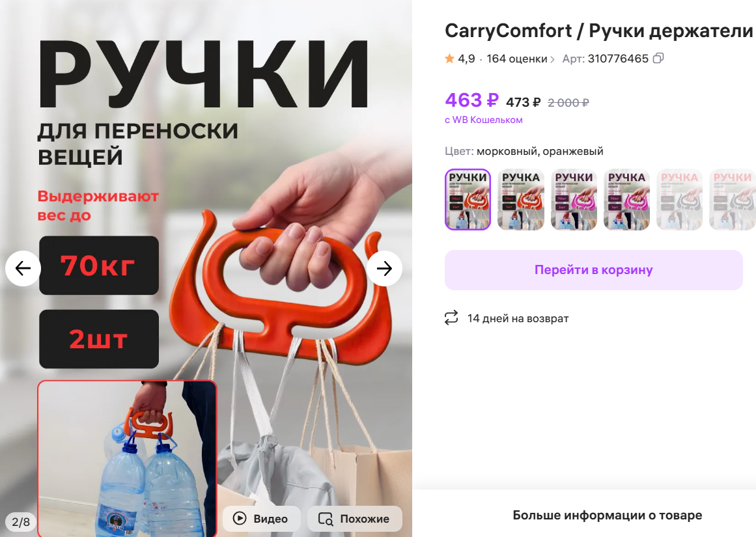The image size is (756, 537).
Task: Choose the last faded РУЧКИ variant thumbnail
Action: pos(733,199)
